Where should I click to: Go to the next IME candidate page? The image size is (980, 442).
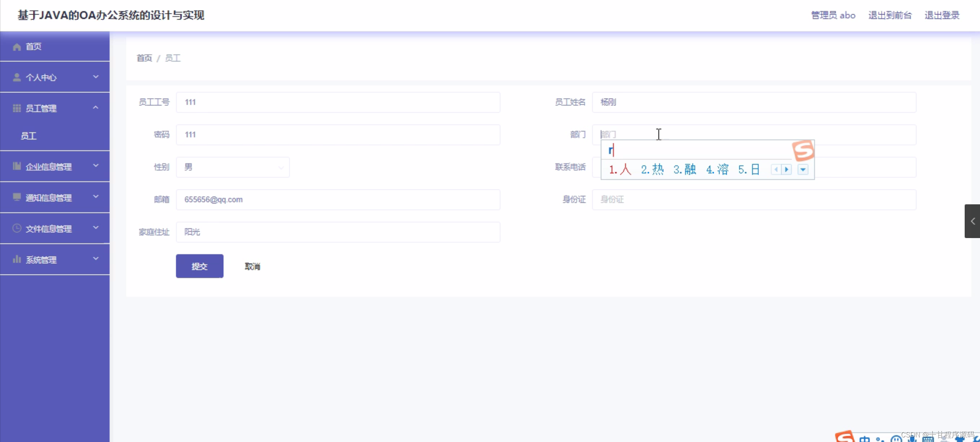(787, 169)
